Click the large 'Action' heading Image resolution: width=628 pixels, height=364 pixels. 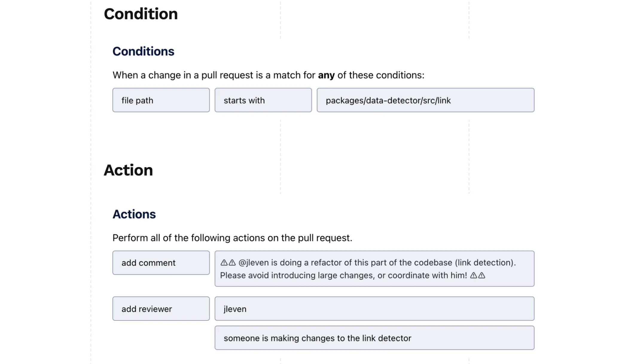tap(128, 170)
